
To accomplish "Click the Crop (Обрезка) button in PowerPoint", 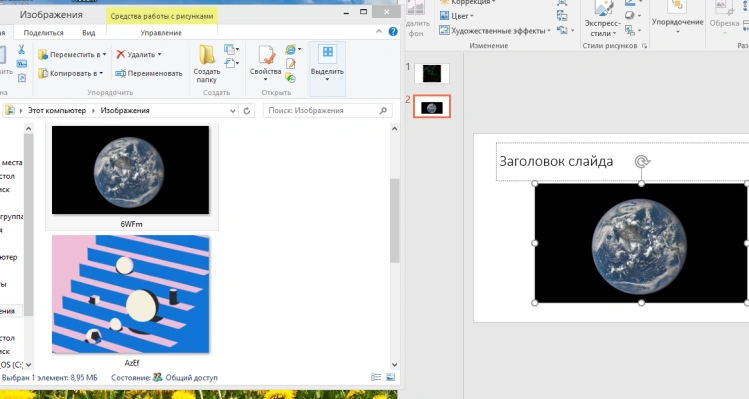I will pyautogui.click(x=724, y=18).
